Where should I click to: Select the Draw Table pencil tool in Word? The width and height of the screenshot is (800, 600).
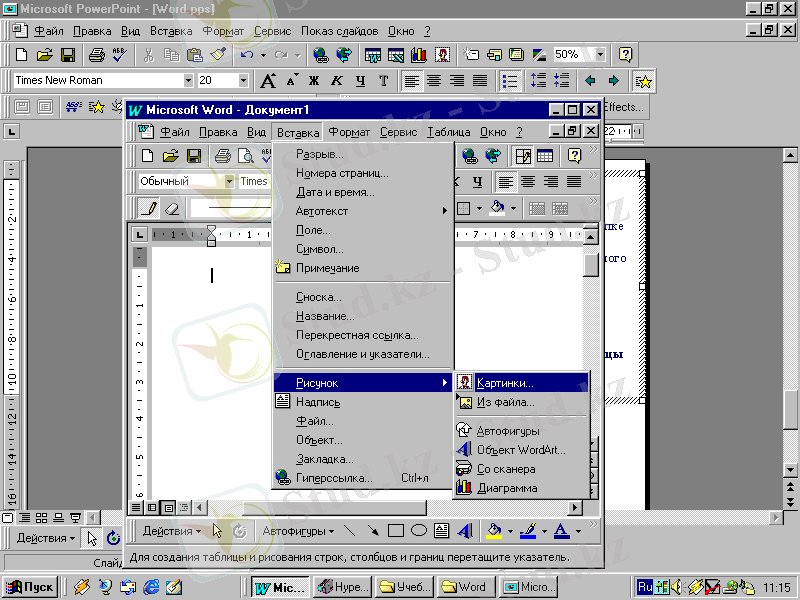click(x=149, y=208)
